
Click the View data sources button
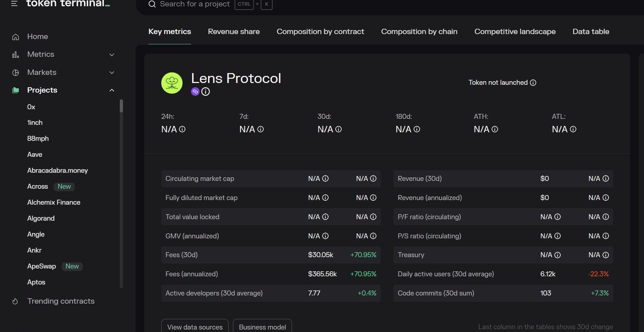pyautogui.click(x=195, y=327)
